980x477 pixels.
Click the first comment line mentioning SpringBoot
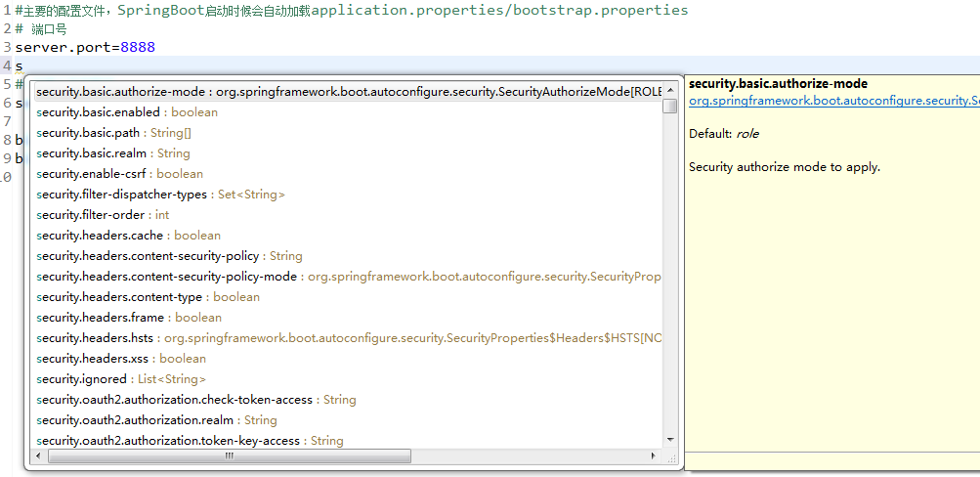351,11
